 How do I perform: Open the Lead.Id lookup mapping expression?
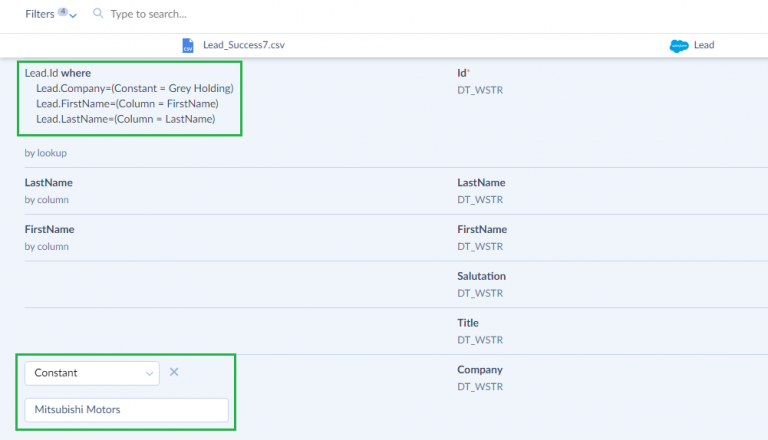[x=128, y=96]
